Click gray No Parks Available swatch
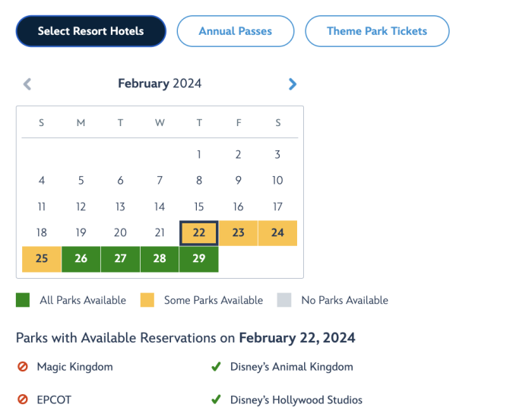532x420 pixels. [284, 300]
